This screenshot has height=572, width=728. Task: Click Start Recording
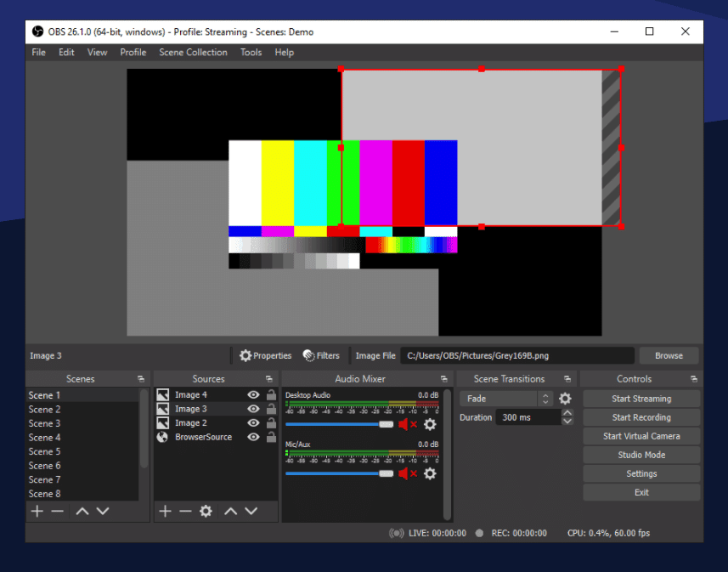641,417
